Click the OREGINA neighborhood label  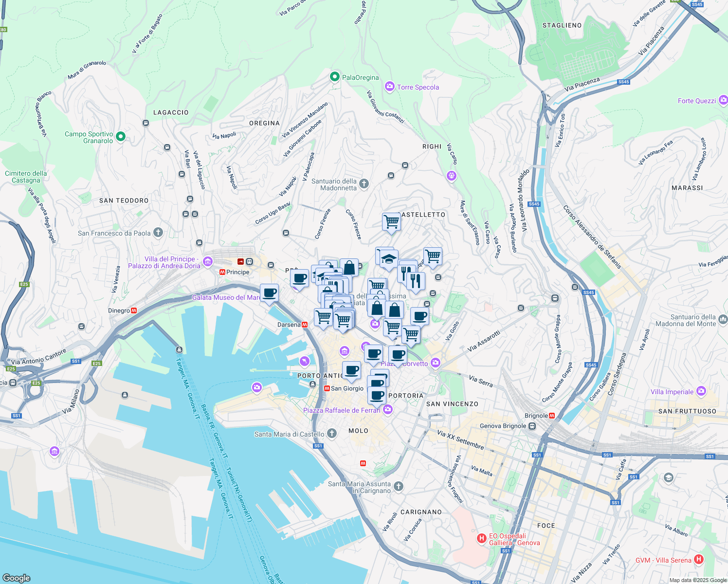(x=264, y=123)
